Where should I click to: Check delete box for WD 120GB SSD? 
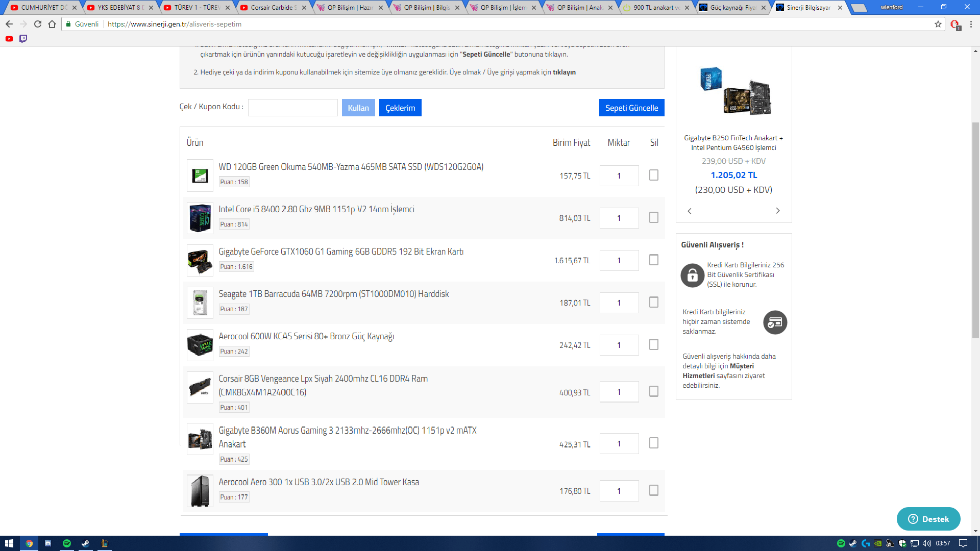[x=653, y=175]
